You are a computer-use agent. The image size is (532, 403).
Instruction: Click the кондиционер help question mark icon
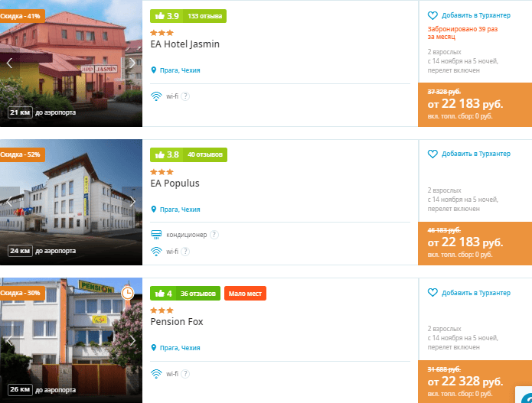pyautogui.click(x=214, y=235)
